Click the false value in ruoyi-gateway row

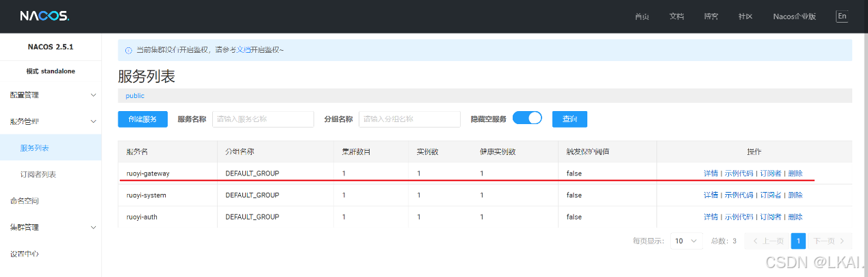pyautogui.click(x=574, y=173)
